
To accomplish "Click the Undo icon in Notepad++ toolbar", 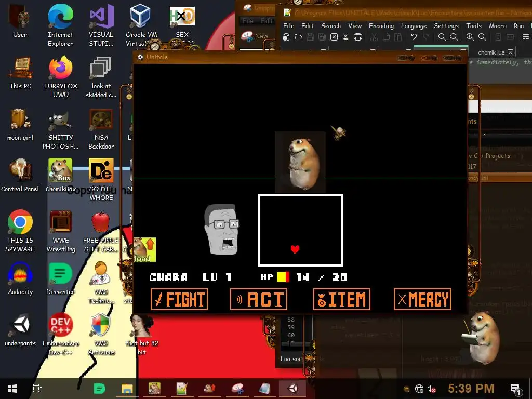I will 414,37.
